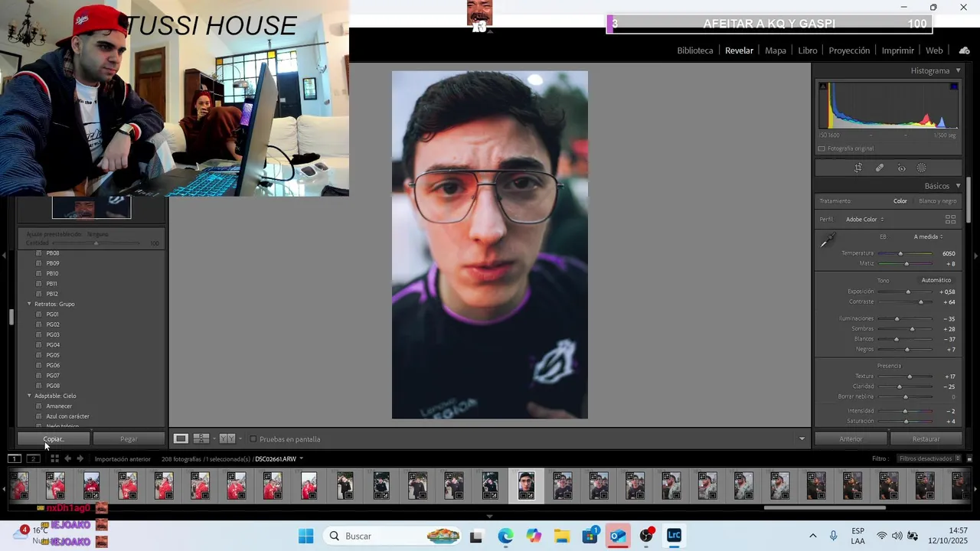The width and height of the screenshot is (980, 551).
Task: Open OBS Studio from taskbar
Action: 646,536
